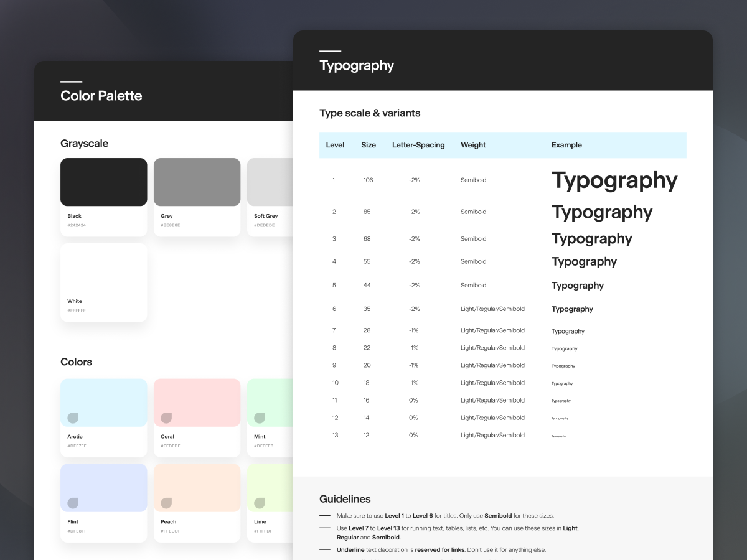The image size is (747, 560).
Task: Pick the Soft Grey color swatch
Action: coord(270,182)
